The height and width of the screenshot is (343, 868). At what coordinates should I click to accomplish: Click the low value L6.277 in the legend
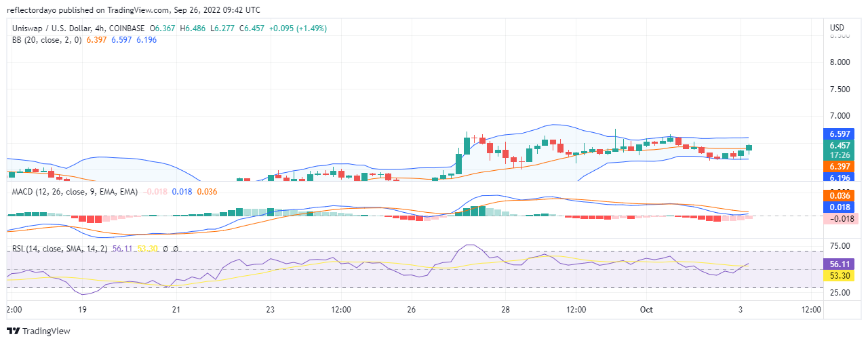[223, 28]
